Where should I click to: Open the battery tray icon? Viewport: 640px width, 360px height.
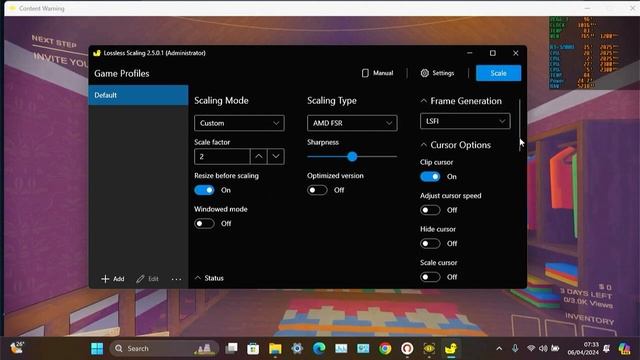tap(555, 348)
